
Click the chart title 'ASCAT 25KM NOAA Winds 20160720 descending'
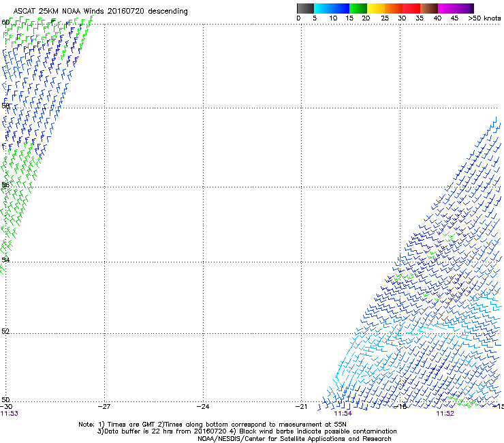click(100, 11)
